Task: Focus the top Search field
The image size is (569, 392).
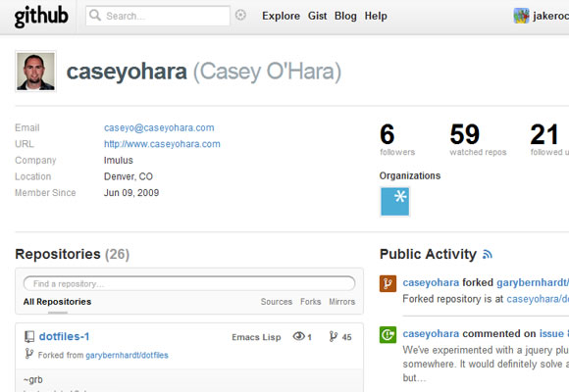Action: [x=158, y=16]
